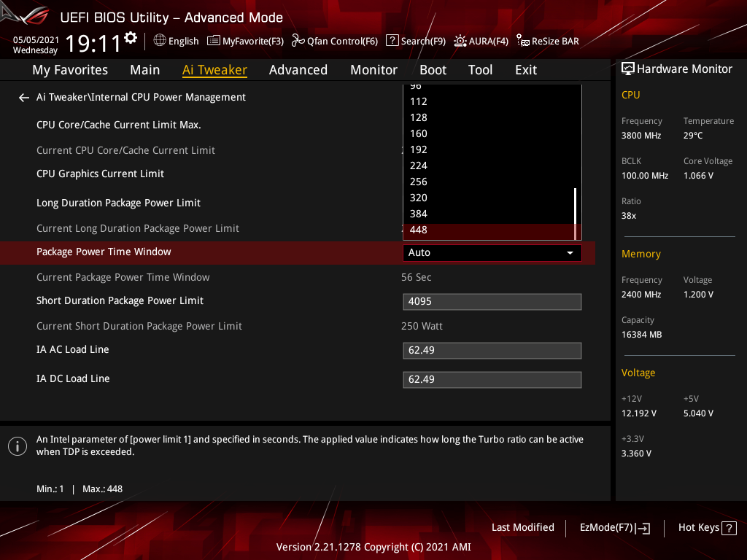Image resolution: width=747 pixels, height=560 pixels.
Task: Click the Package Power Time Window label
Action: [x=104, y=252]
